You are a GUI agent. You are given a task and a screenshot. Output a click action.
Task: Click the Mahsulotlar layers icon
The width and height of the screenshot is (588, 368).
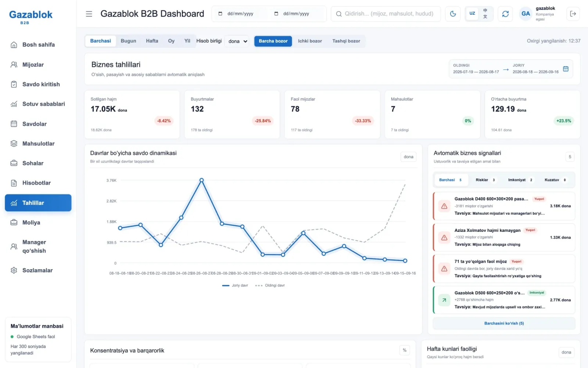[14, 144]
